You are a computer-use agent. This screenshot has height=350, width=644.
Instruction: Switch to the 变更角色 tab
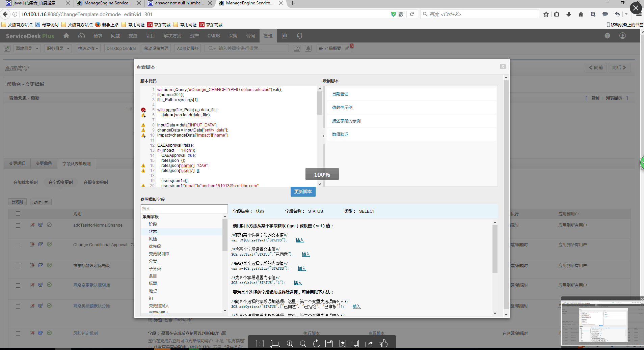tap(44, 164)
